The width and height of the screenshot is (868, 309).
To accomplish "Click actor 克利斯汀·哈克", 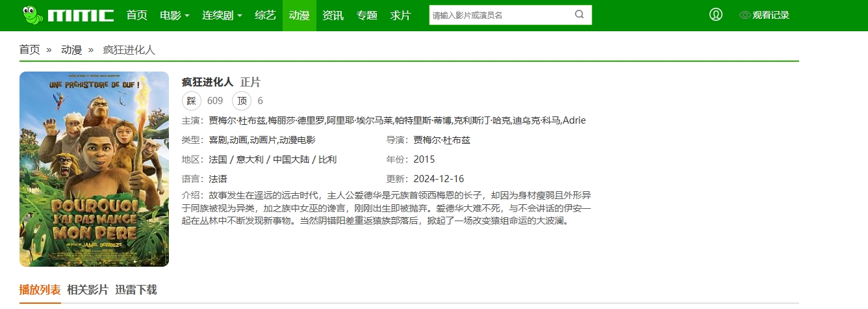I will tap(481, 120).
